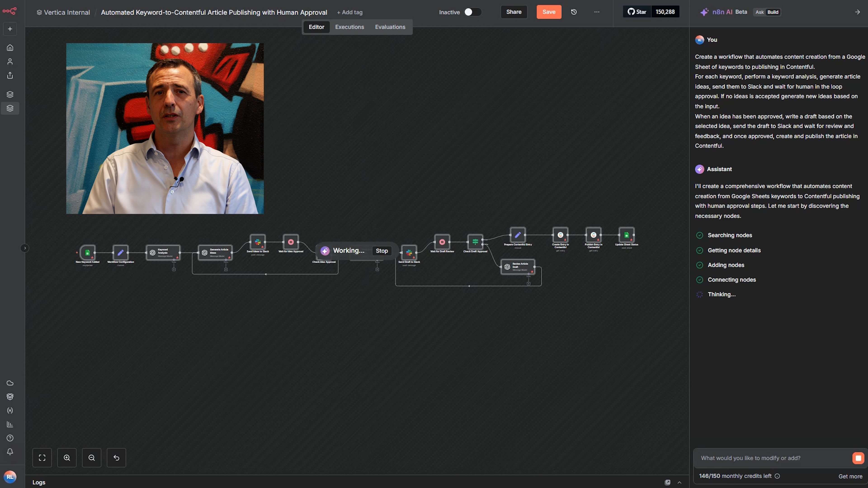Click the zoom in magnifier icon
This screenshot has height=488, width=868.
pos(67,458)
